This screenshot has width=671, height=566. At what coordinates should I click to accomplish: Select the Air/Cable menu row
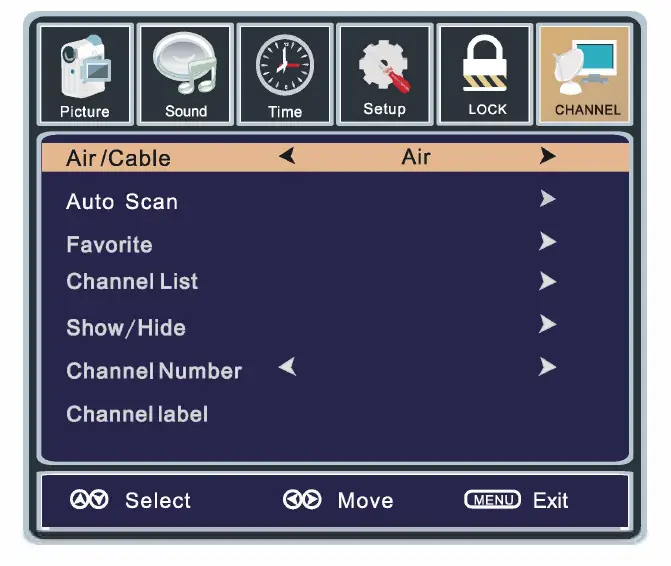336,157
